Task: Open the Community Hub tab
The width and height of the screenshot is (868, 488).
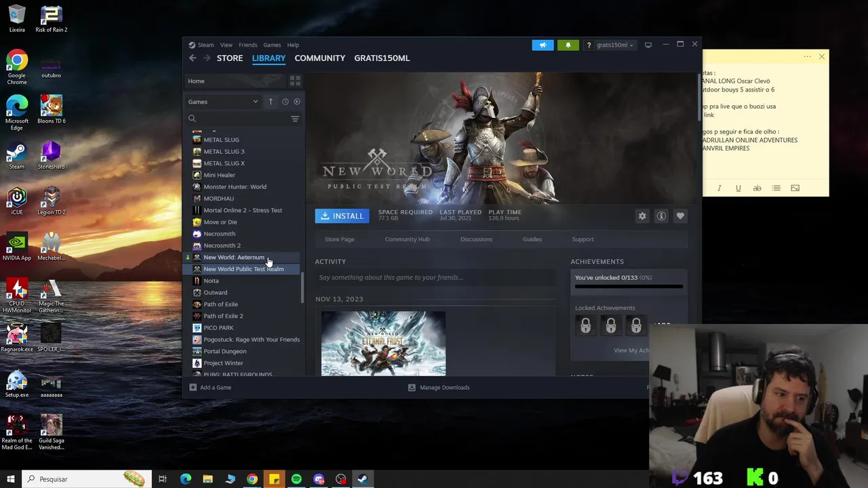Action: coord(407,239)
